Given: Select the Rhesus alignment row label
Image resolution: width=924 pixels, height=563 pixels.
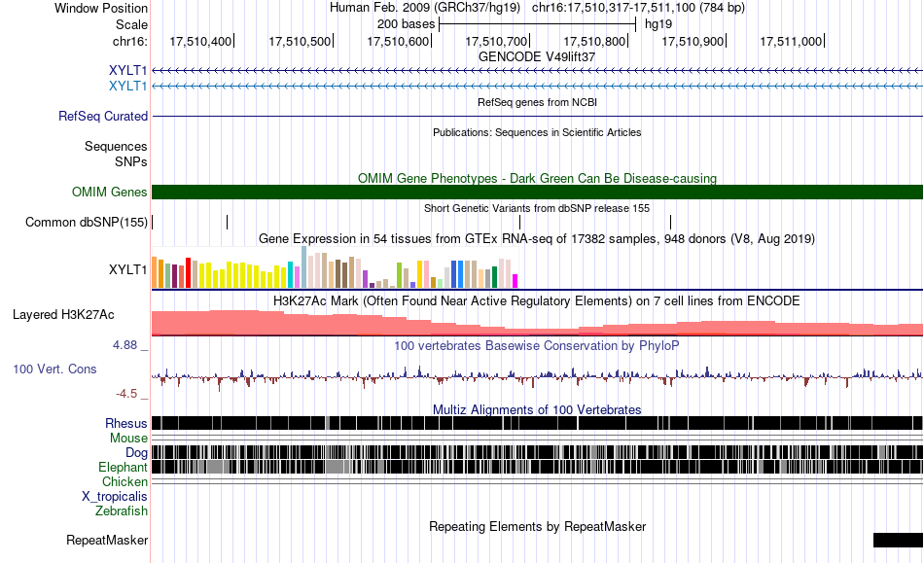Looking at the screenshot, I should point(126,423).
